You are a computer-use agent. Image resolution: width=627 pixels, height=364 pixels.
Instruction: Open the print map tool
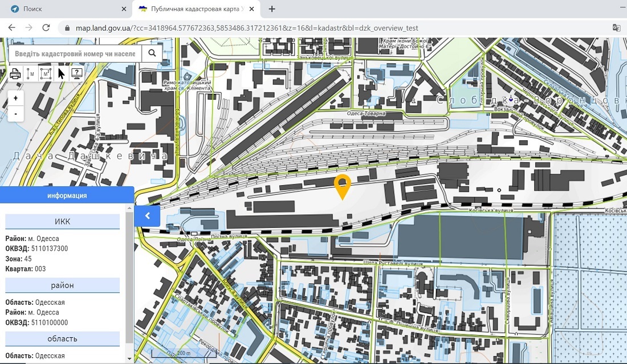coord(15,74)
